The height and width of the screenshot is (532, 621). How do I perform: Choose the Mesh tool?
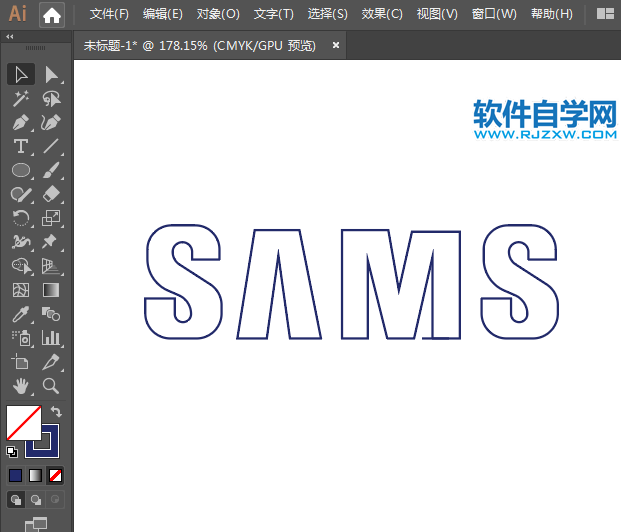21,290
